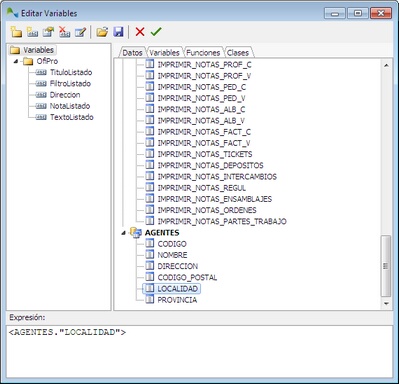Click inside the Expresión text field
Viewport: 399px width, 384px height.
[x=199, y=352]
